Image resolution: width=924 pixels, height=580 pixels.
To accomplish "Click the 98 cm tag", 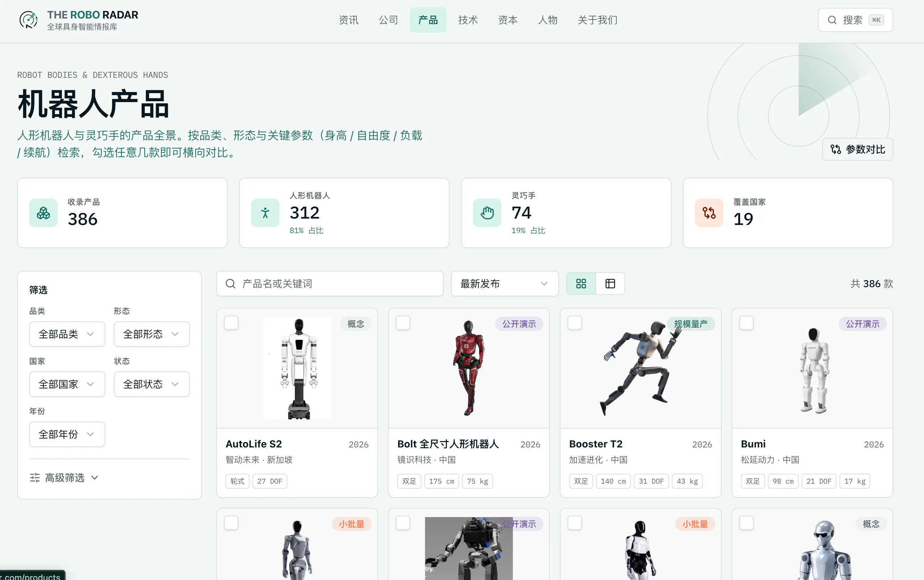I will (x=783, y=481).
